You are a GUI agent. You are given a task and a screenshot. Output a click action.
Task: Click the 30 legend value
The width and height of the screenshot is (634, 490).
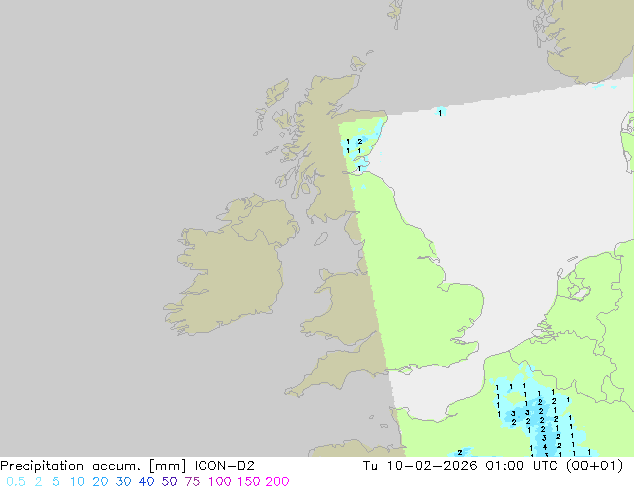pyautogui.click(x=123, y=482)
